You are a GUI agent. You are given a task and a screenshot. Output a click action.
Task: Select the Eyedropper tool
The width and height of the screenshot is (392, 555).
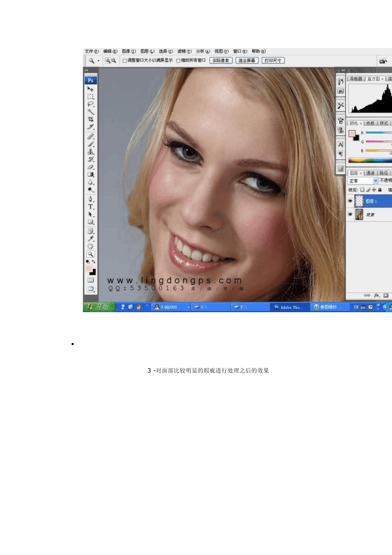[x=90, y=239]
